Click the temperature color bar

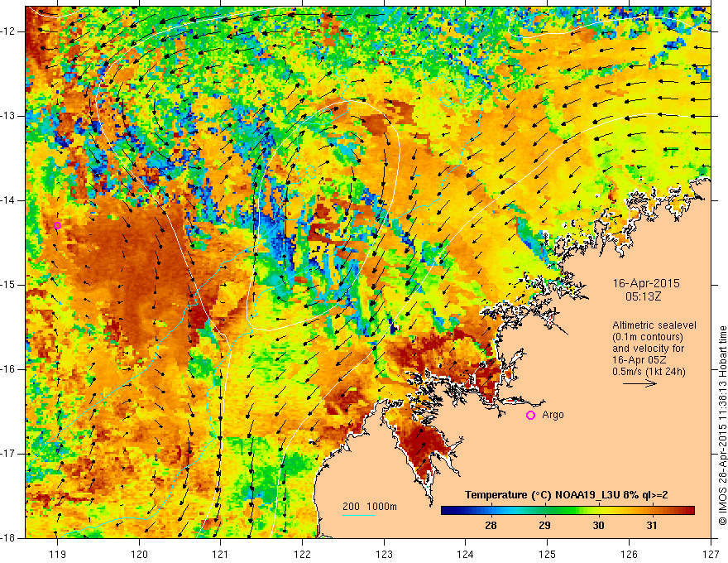pyautogui.click(x=568, y=511)
